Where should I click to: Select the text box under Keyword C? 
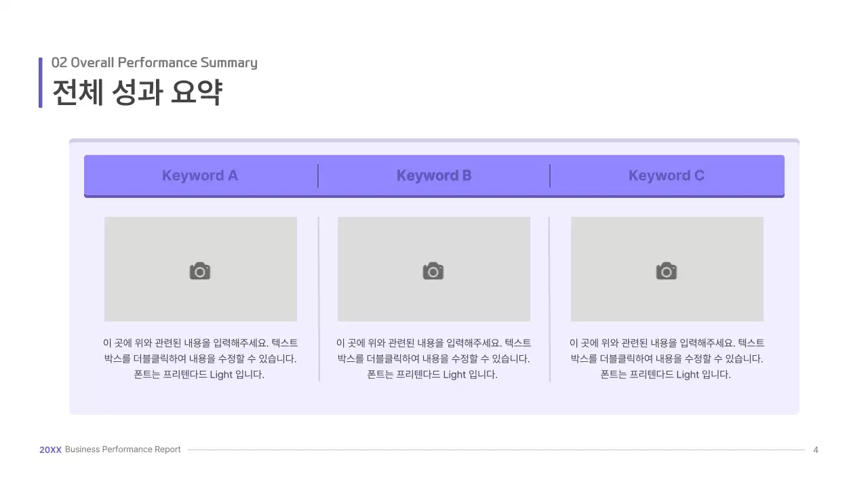[x=667, y=359]
